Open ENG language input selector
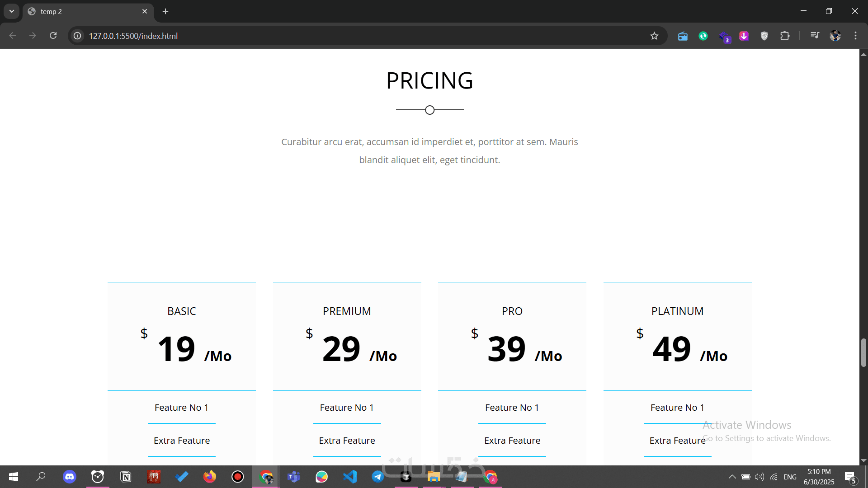The width and height of the screenshot is (868, 488). coord(790,477)
